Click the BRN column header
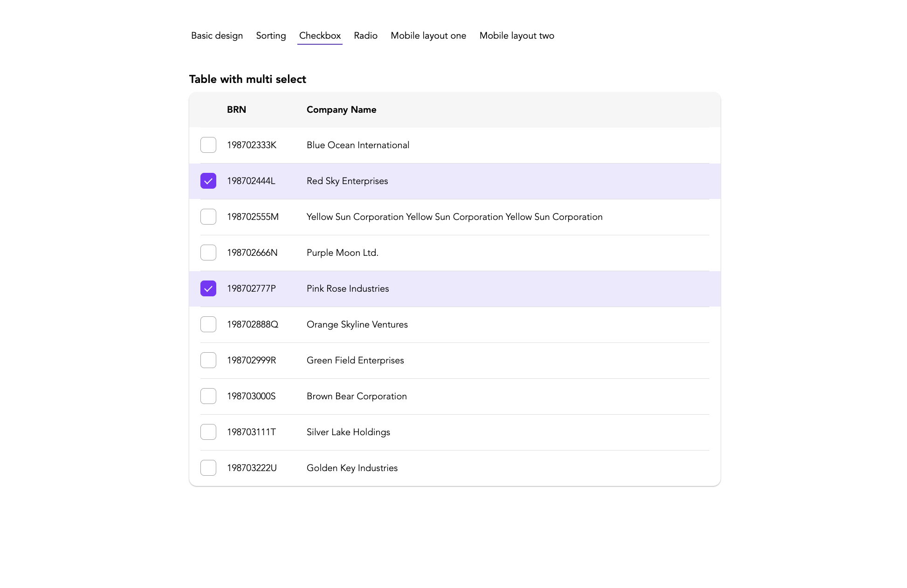 (236, 109)
